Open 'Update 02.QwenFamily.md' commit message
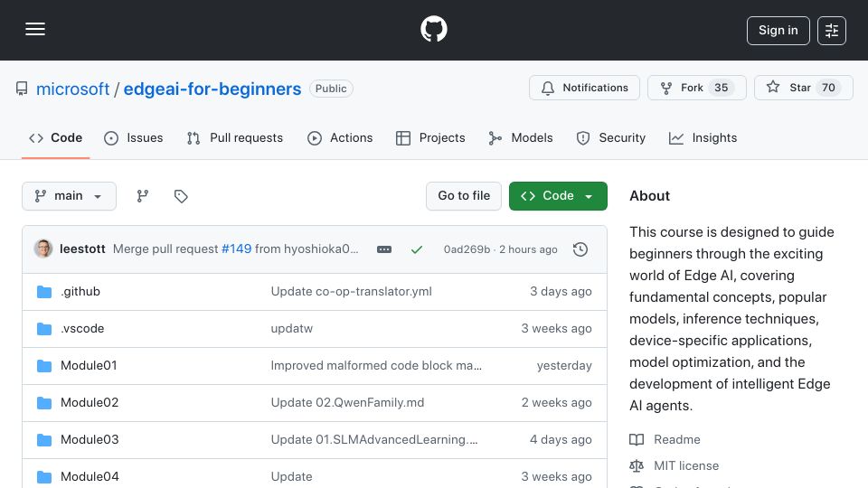Viewport: 868px width, 488px height. pos(347,403)
